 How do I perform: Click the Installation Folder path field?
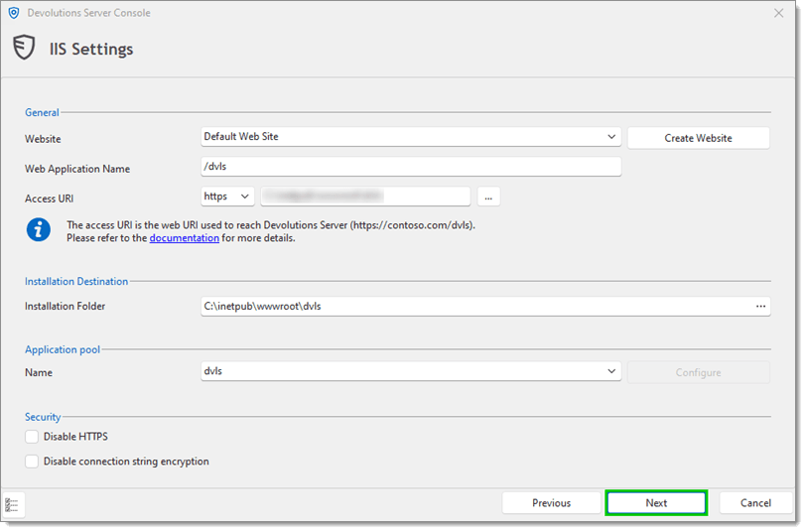point(474,306)
